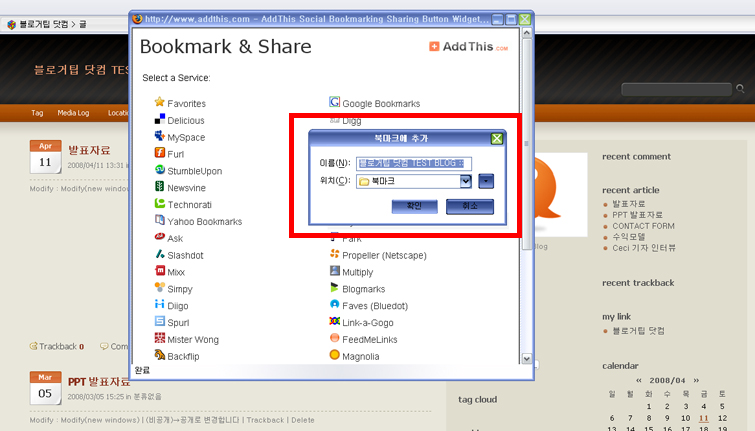Click the MySpace service icon

[159, 136]
